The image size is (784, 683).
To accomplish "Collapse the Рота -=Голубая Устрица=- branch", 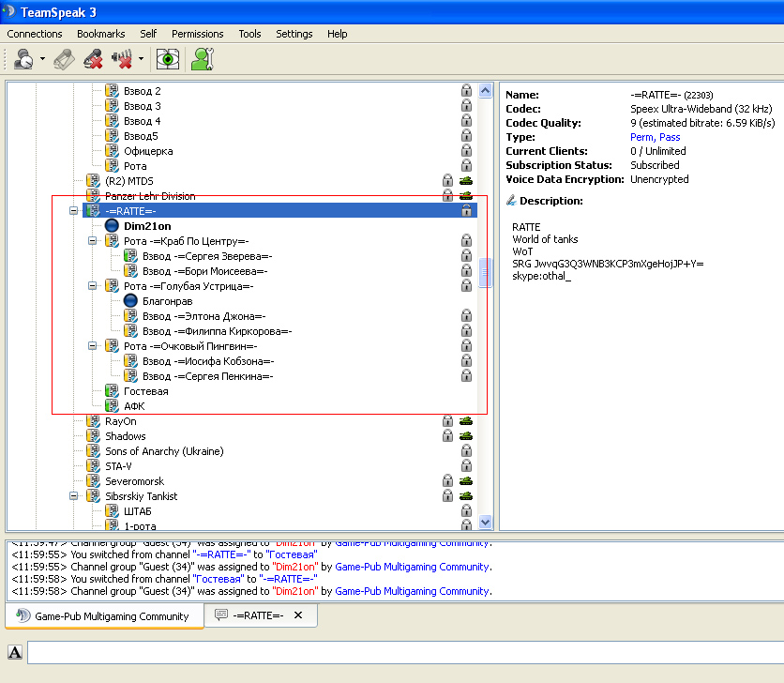I will (93, 286).
